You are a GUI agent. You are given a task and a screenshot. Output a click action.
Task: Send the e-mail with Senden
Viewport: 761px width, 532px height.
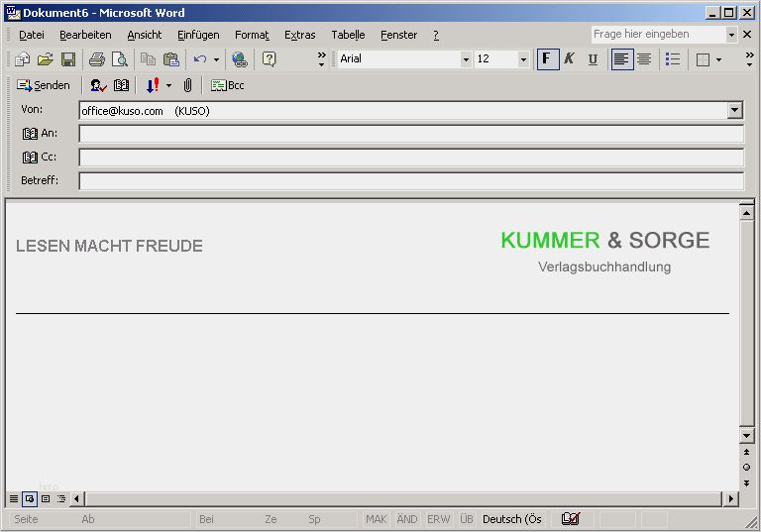(x=44, y=85)
